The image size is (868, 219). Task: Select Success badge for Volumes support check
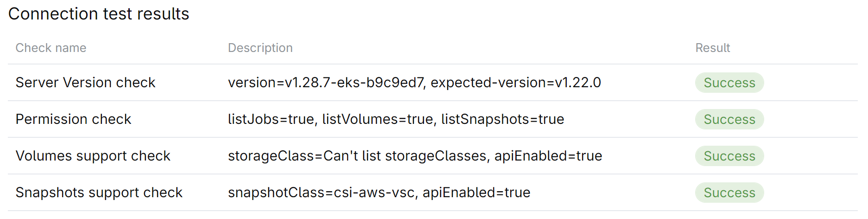pos(729,156)
